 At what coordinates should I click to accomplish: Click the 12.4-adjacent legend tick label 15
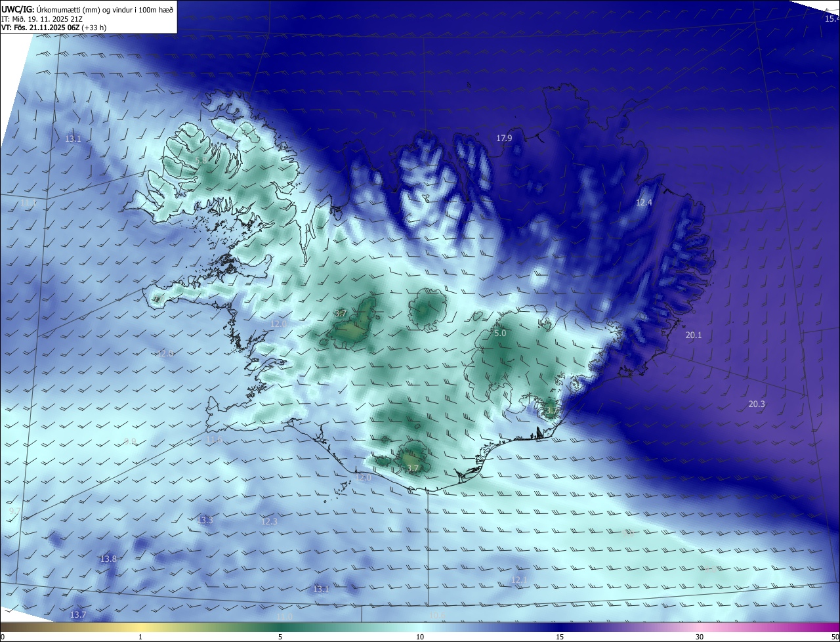pos(560,637)
